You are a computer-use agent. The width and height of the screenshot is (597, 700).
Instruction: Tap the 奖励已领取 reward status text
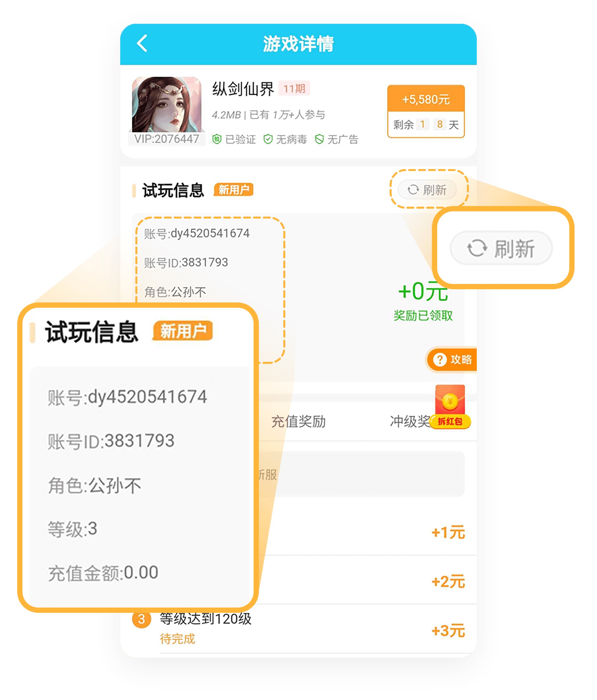(x=423, y=315)
